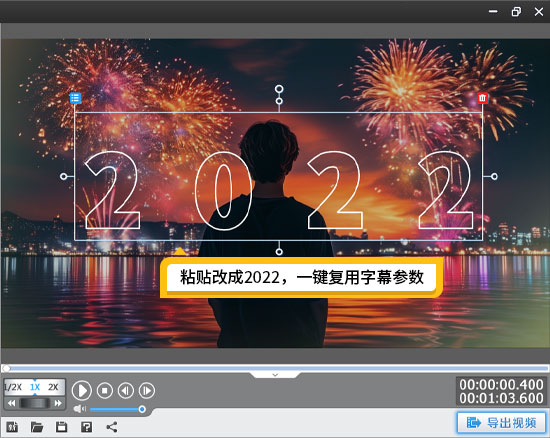Set playback speed to 1/2X
The width and height of the screenshot is (550, 438).
point(13,387)
